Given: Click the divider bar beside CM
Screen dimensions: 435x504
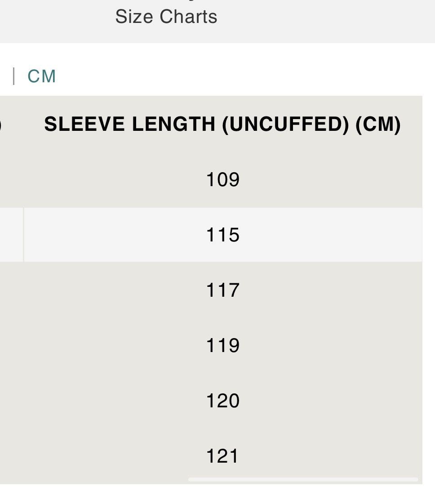Looking at the screenshot, I should pyautogui.click(x=13, y=76).
